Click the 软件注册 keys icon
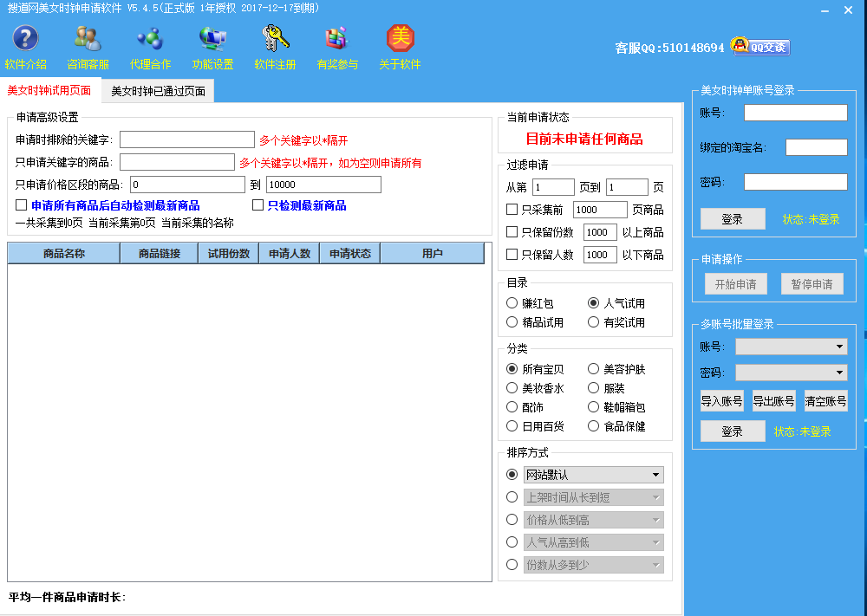The height and width of the screenshot is (616, 867). coord(275,39)
